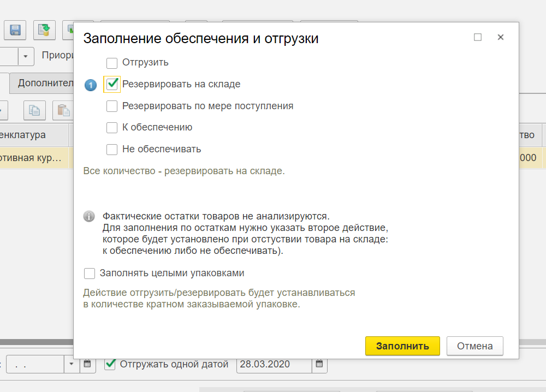Open calendar picker next to empty date field
This screenshot has width=546, height=392.
(x=88, y=364)
